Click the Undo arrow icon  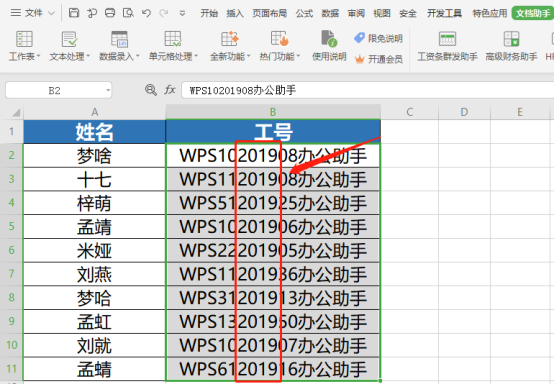[146, 13]
